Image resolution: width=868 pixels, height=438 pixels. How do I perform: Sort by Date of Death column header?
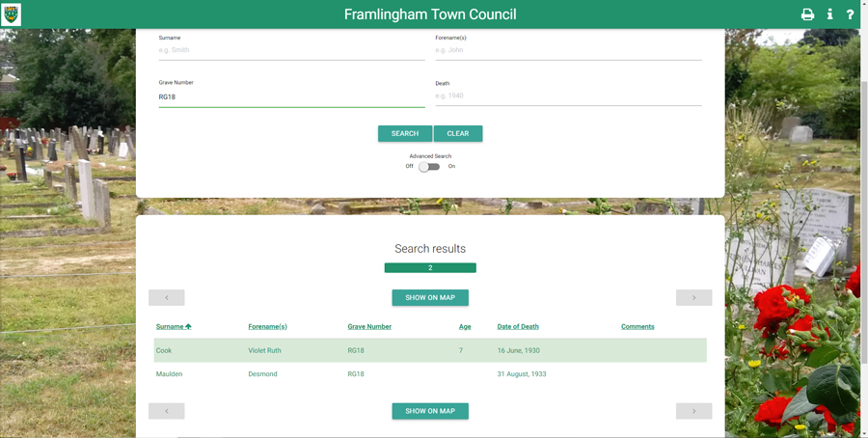point(518,327)
